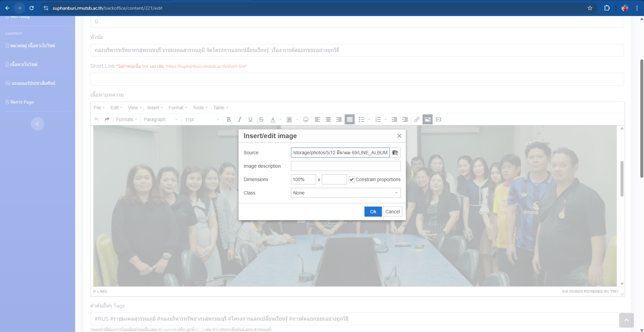
Task: Select the align center icon
Action: tap(328, 119)
